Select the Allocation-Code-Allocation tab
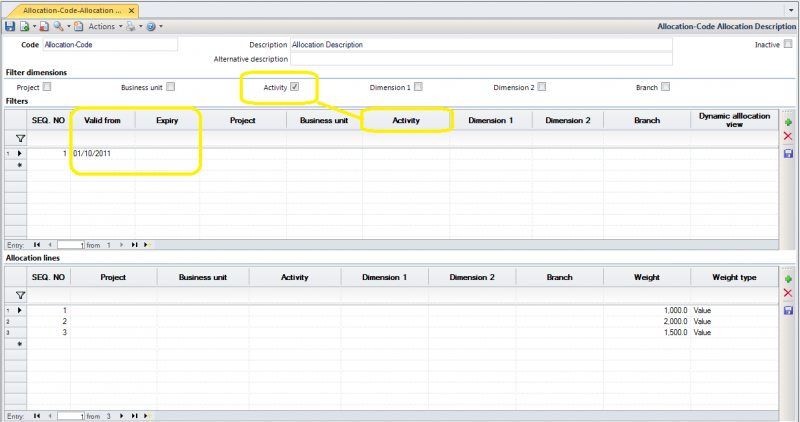800x422 pixels. pyautogui.click(x=72, y=10)
